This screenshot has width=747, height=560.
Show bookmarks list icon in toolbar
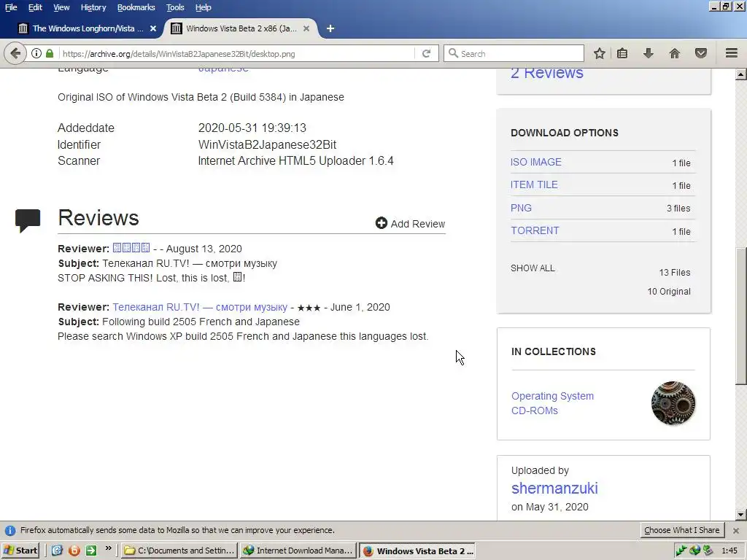pyautogui.click(x=622, y=53)
